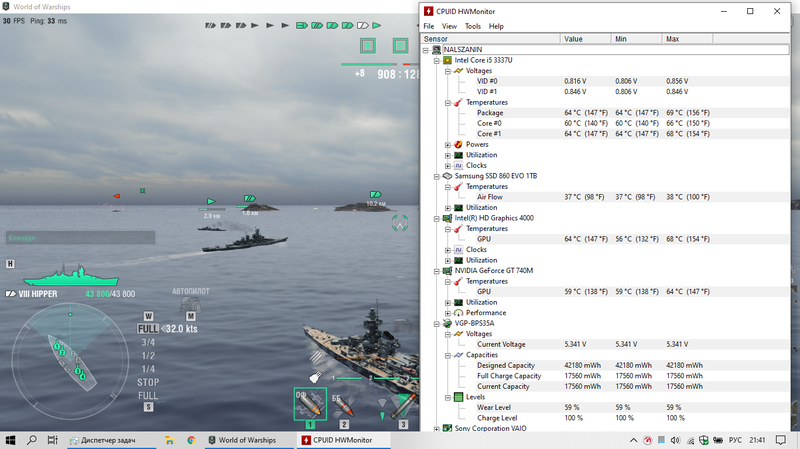Sort by the Sensor column header
Viewport: 800px width, 449px height.
pos(490,39)
